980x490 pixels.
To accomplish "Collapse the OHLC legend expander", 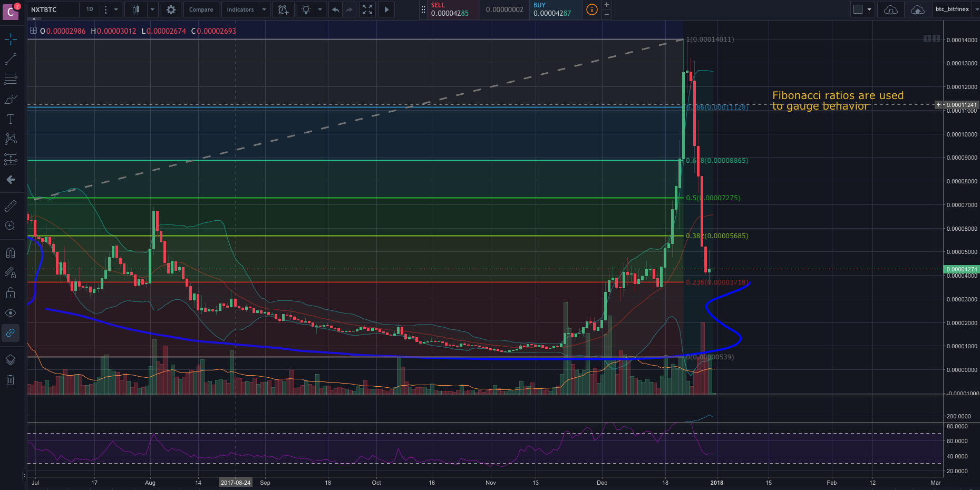I will [33, 31].
